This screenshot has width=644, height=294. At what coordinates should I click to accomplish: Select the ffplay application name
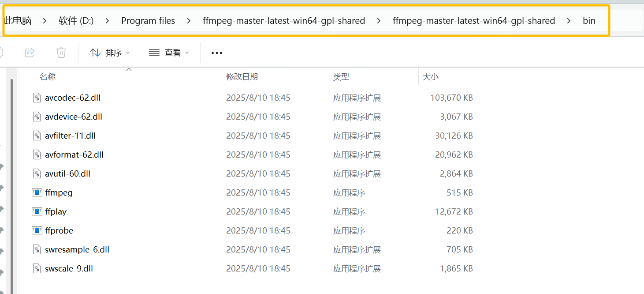[x=56, y=211]
